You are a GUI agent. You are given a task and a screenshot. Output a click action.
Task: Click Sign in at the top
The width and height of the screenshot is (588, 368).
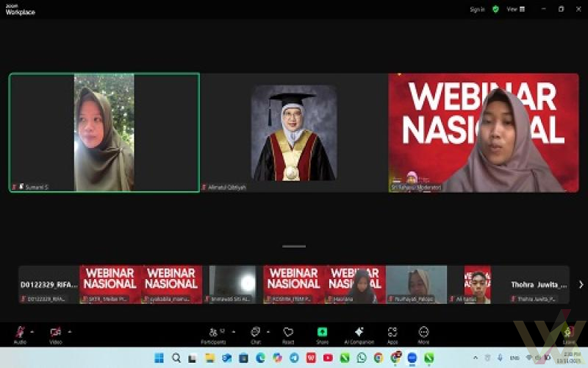tap(477, 9)
